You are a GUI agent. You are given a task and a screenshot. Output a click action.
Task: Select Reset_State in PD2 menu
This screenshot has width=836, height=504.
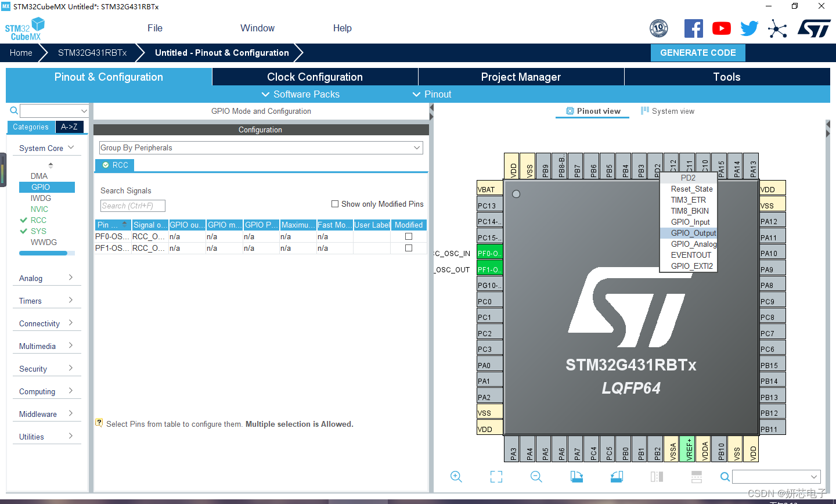689,189
